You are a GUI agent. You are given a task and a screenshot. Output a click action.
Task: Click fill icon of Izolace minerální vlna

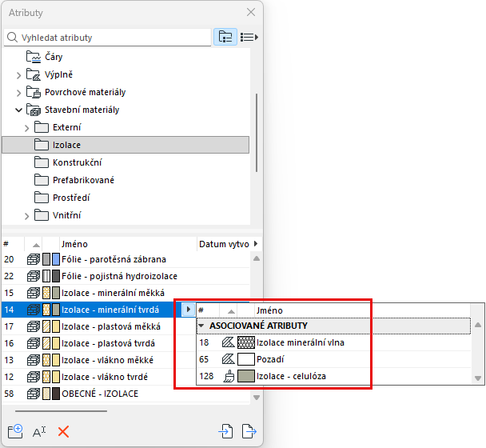click(x=229, y=342)
